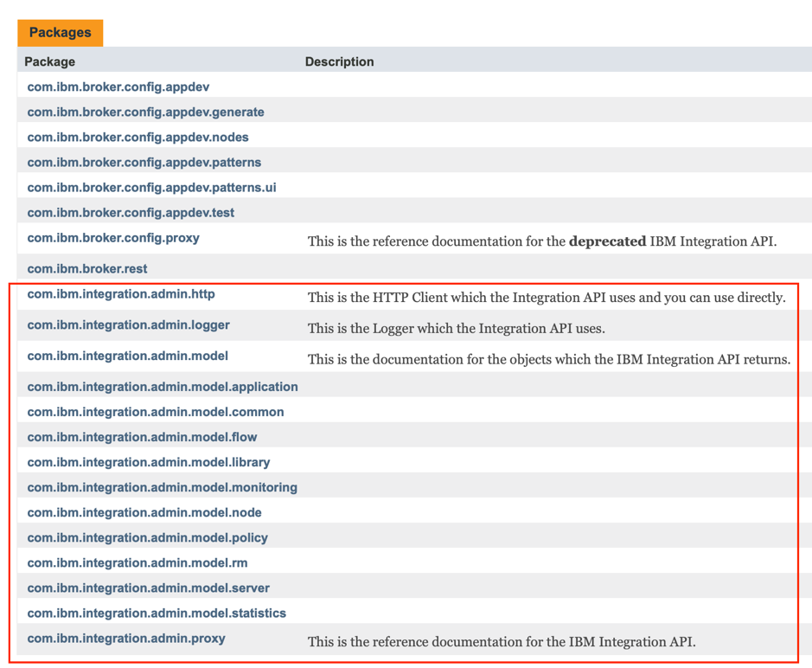Open com.ibm.integration.admin.model.node link
Image resolution: width=812 pixels, height=668 pixels.
(144, 512)
